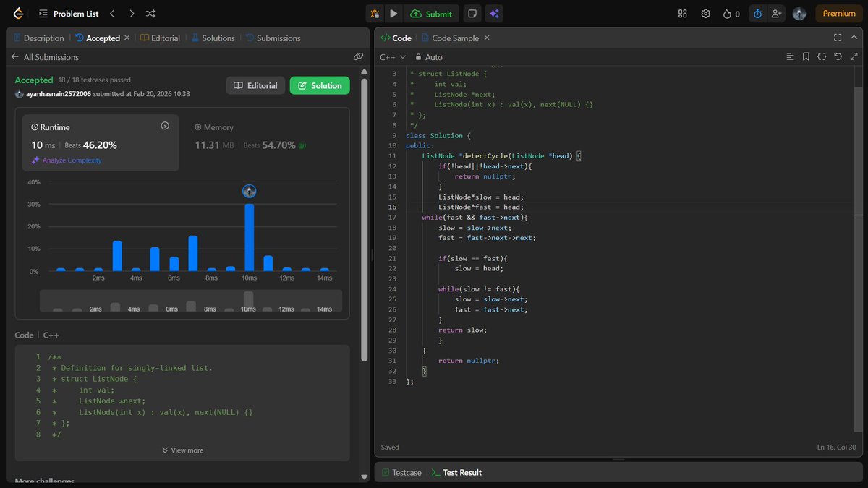The height and width of the screenshot is (488, 868).
Task: Click line 11 'detectCycle' in the editor
Action: coord(486,156)
